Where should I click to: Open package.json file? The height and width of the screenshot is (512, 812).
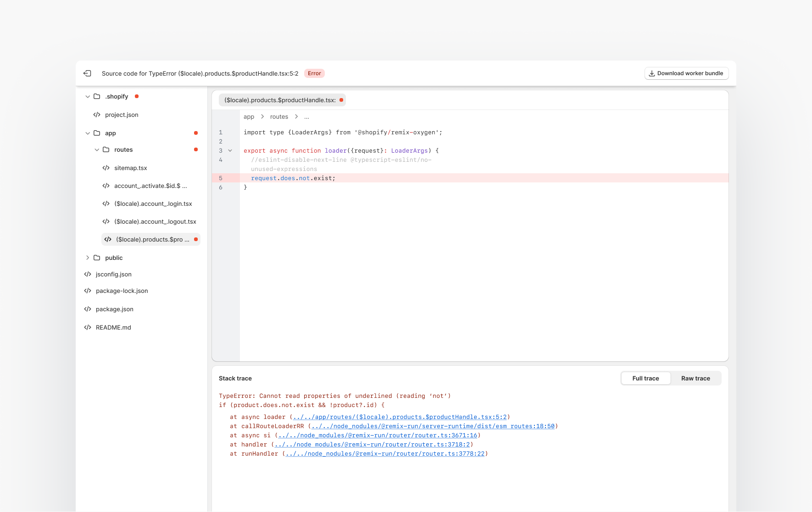[114, 309]
